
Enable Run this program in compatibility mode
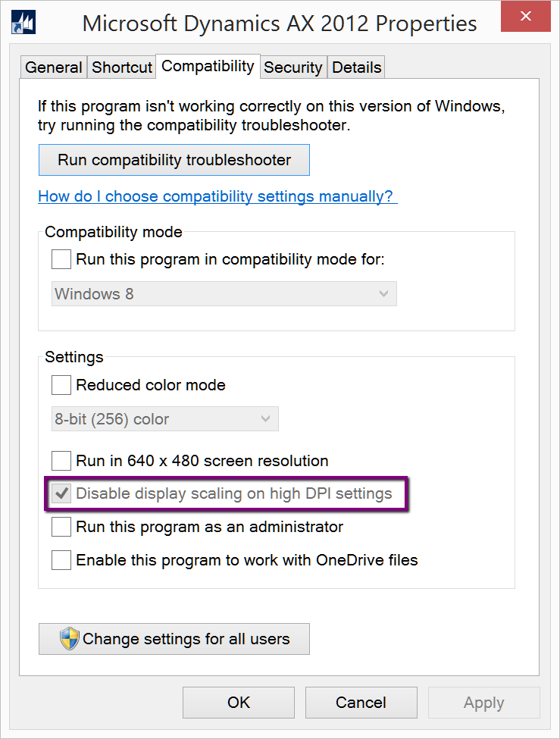61,259
